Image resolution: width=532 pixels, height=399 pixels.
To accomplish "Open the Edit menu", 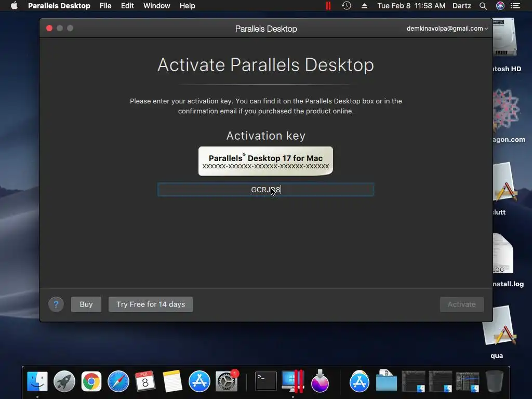I will pyautogui.click(x=127, y=6).
